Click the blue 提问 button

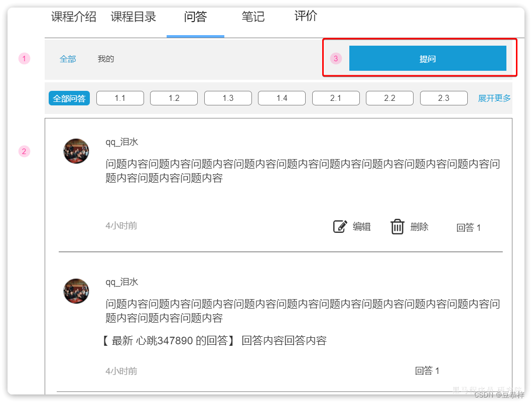click(428, 58)
